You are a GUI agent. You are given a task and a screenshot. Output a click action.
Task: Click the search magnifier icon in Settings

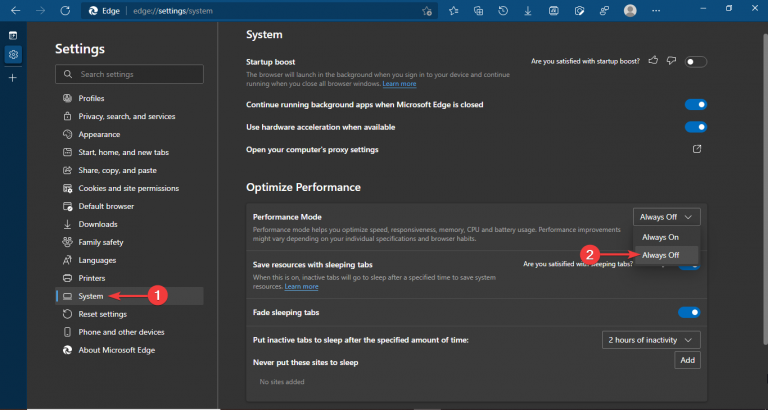tap(68, 74)
